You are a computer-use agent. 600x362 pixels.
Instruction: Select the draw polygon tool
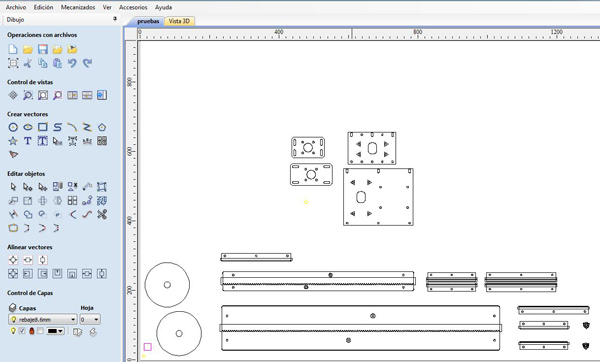pos(102,127)
